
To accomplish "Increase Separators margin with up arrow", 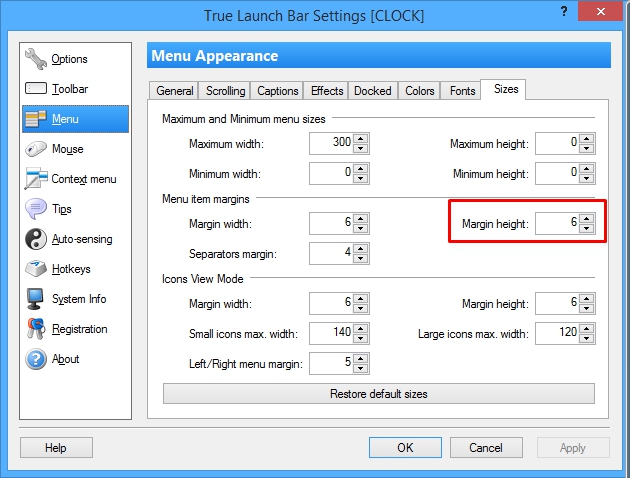I will coord(360,249).
